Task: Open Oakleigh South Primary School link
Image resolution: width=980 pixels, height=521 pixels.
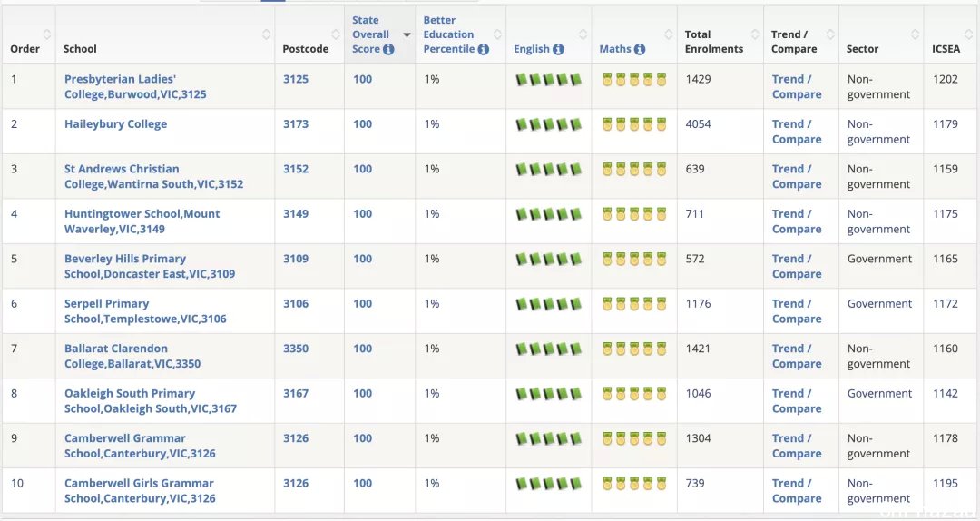Action: coord(151,401)
